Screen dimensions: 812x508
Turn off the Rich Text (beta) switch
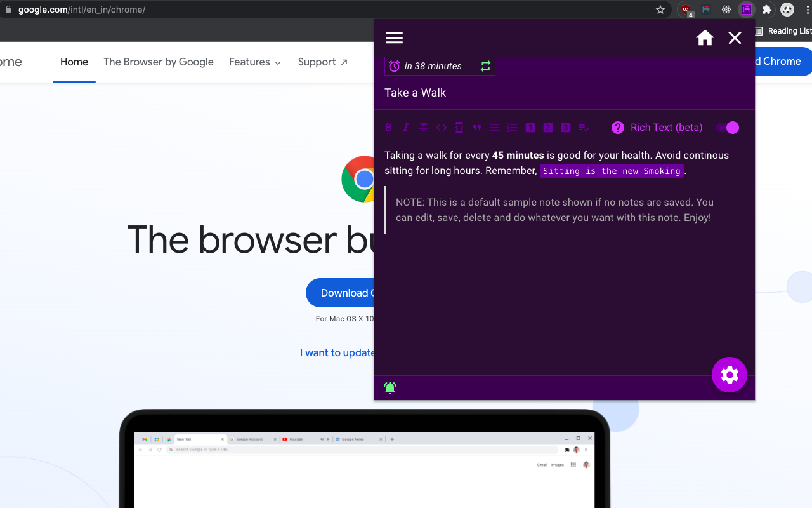tap(727, 128)
